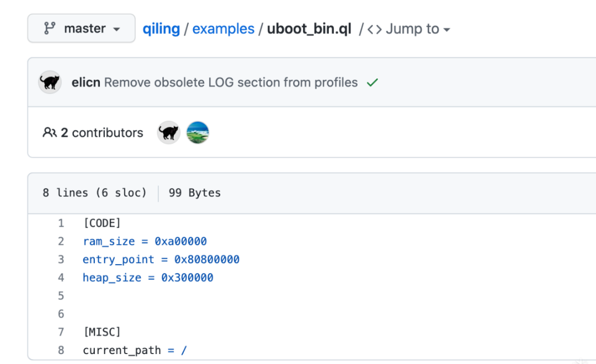Select line number 2 for ram_size

(x=61, y=241)
